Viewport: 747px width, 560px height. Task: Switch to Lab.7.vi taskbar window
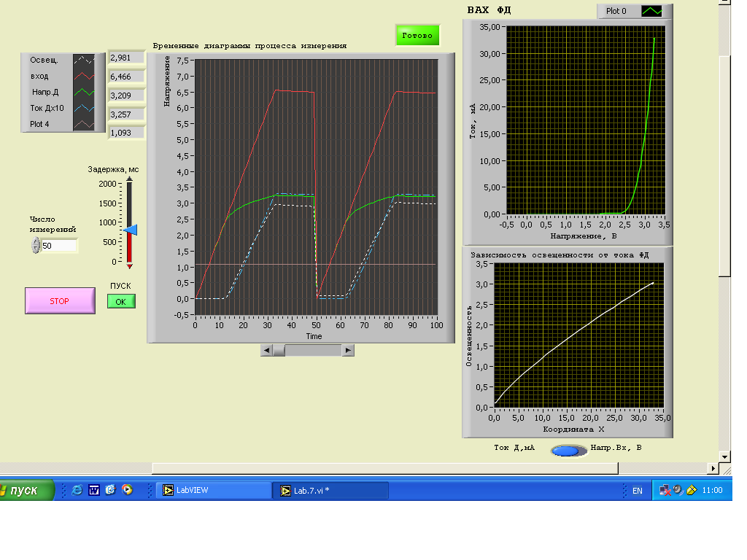click(331, 491)
